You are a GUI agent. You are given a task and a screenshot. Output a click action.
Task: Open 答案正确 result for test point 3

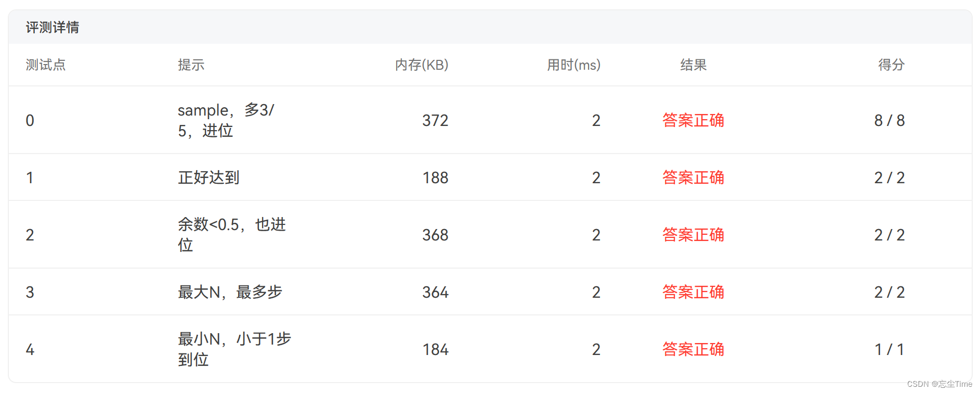click(694, 292)
